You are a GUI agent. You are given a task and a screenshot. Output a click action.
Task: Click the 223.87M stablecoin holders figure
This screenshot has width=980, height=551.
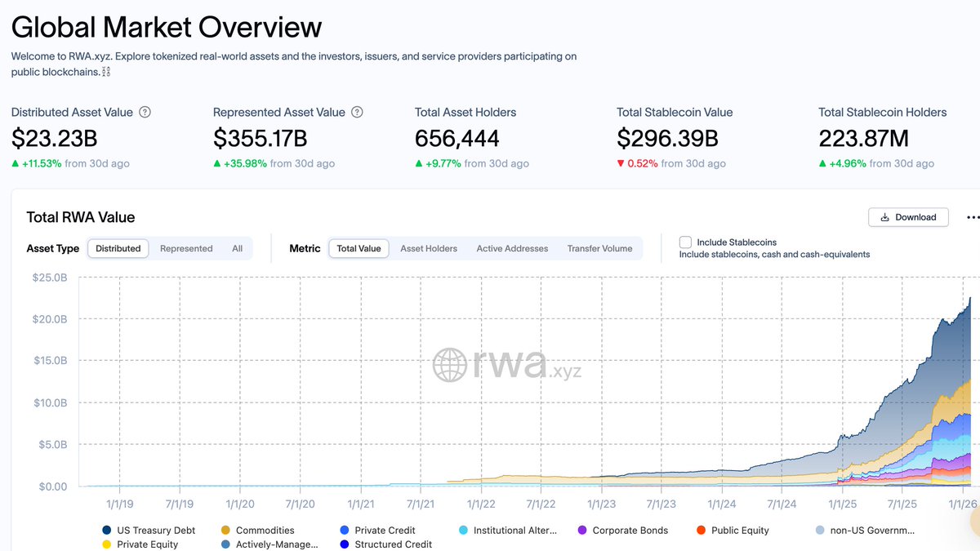click(863, 138)
